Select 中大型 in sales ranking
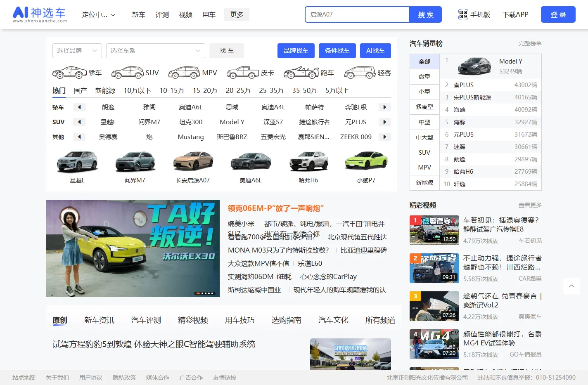Viewport: 588px width, 385px height. point(424,137)
